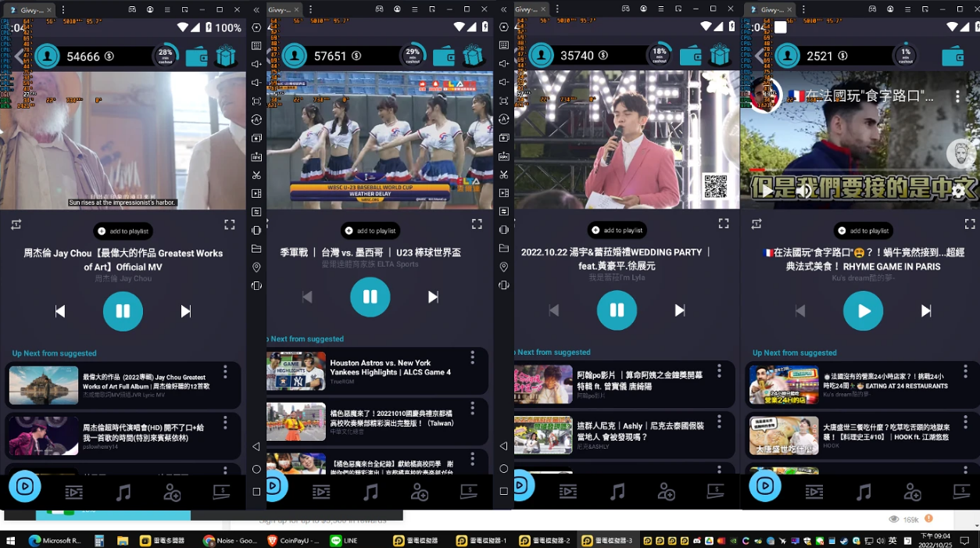
Task: Pause the Jay Chou Greatest Works video
Action: 123,311
